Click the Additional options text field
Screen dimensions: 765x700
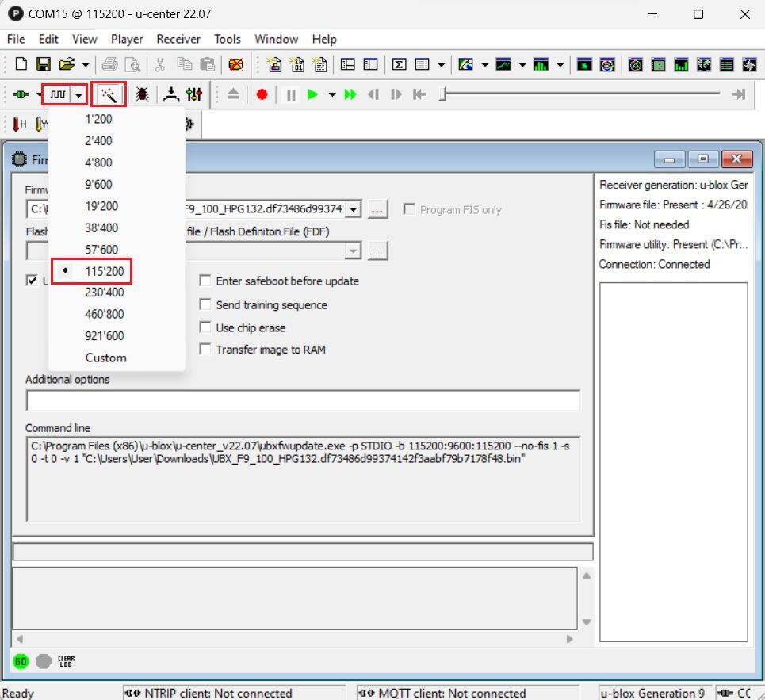[302, 400]
